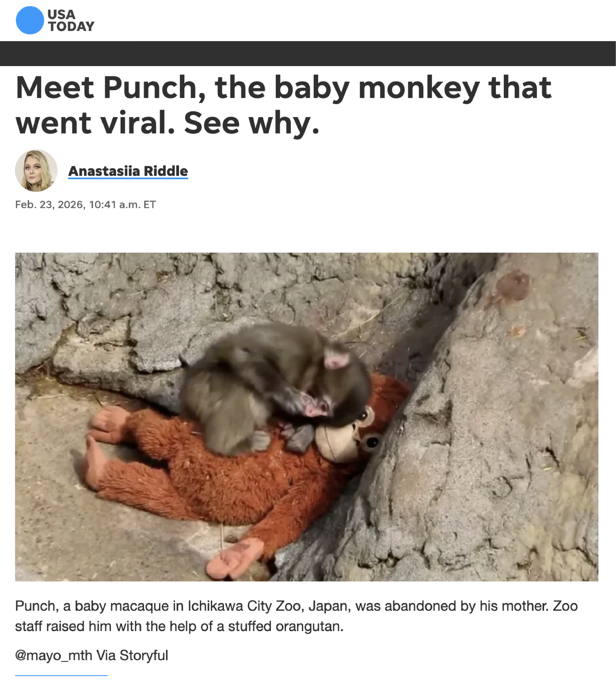Click the @mayo_mth credit handle
This screenshot has height=682, width=616.
[x=54, y=656]
